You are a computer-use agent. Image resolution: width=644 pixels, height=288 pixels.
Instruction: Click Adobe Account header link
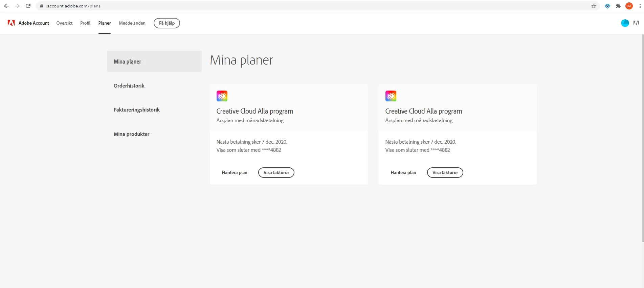pyautogui.click(x=34, y=23)
